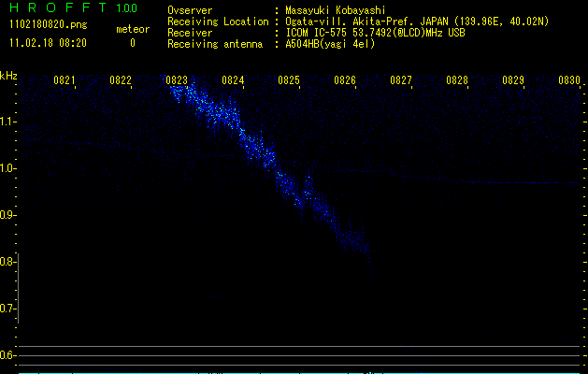Click time marker 0823
The width and height of the screenshot is (588, 374).
pos(177,80)
